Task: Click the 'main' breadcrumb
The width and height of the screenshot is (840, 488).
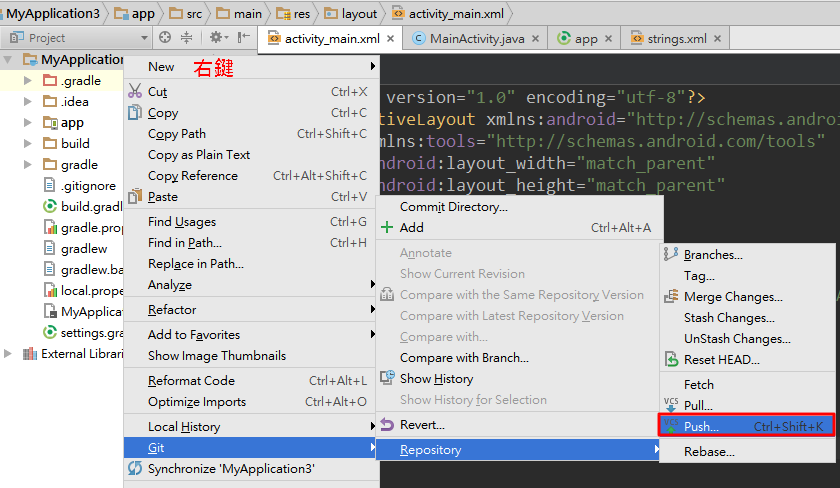Action: coord(241,13)
